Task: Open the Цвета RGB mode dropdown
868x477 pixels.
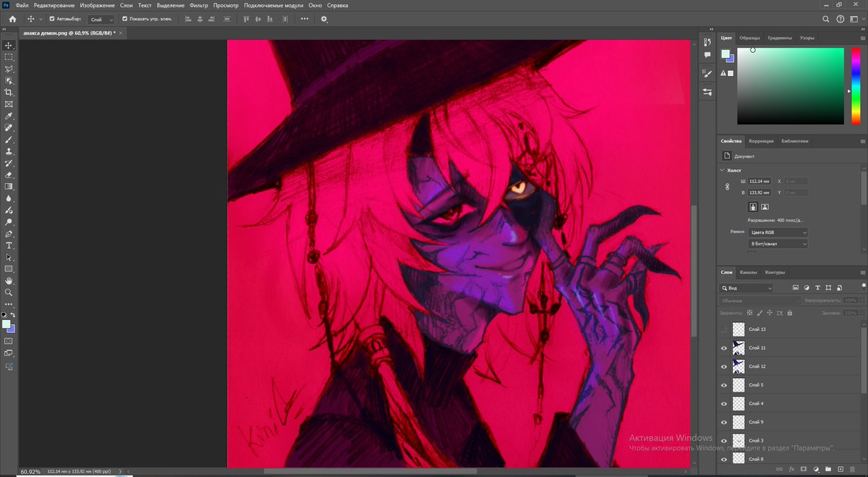Action: [x=778, y=232]
